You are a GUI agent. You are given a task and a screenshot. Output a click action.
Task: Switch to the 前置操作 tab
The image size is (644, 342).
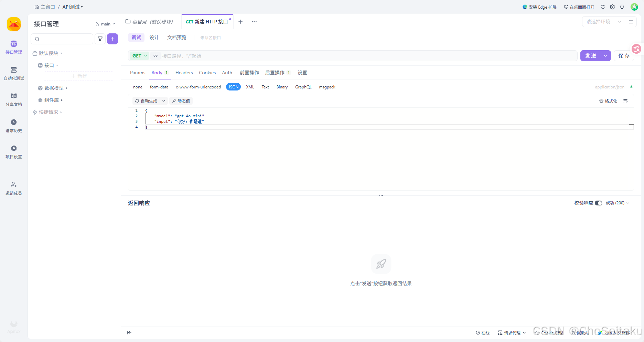pyautogui.click(x=249, y=73)
